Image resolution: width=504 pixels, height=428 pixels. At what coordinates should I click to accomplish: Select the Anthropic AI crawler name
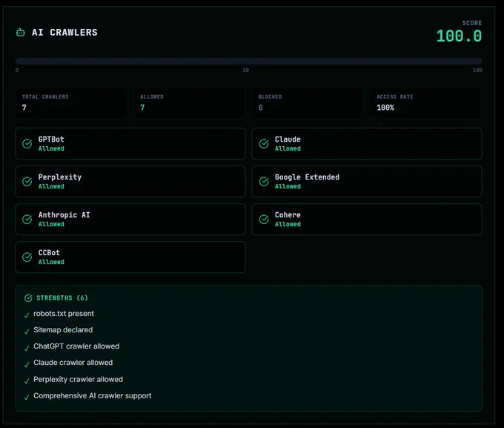point(64,215)
